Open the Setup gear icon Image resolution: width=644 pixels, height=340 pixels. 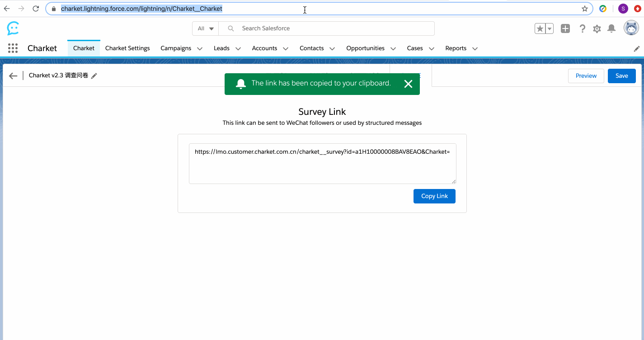pyautogui.click(x=597, y=29)
